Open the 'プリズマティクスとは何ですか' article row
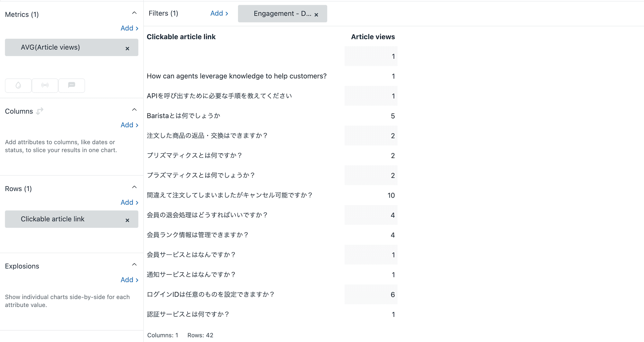Image resolution: width=644 pixels, height=342 pixels. (x=194, y=156)
